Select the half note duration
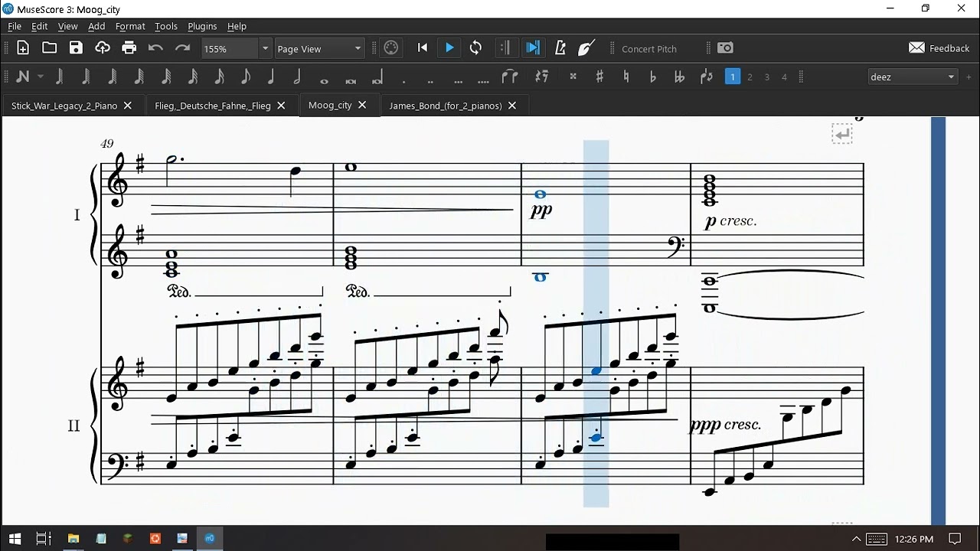 [297, 77]
